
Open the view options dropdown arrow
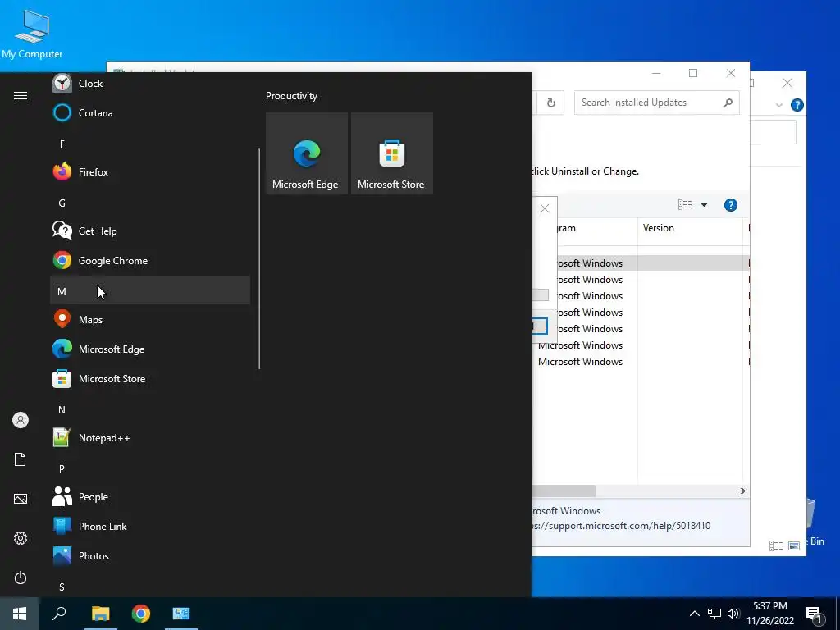pos(704,204)
